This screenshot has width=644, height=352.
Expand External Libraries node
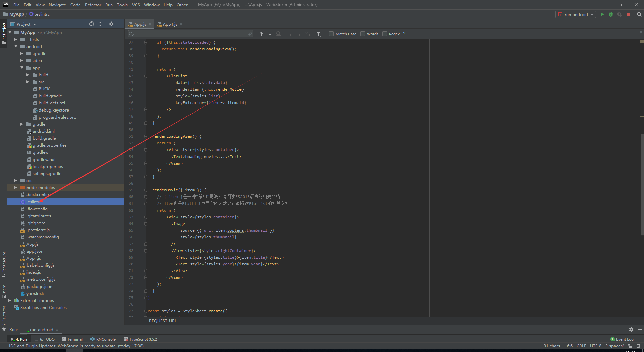coord(9,300)
